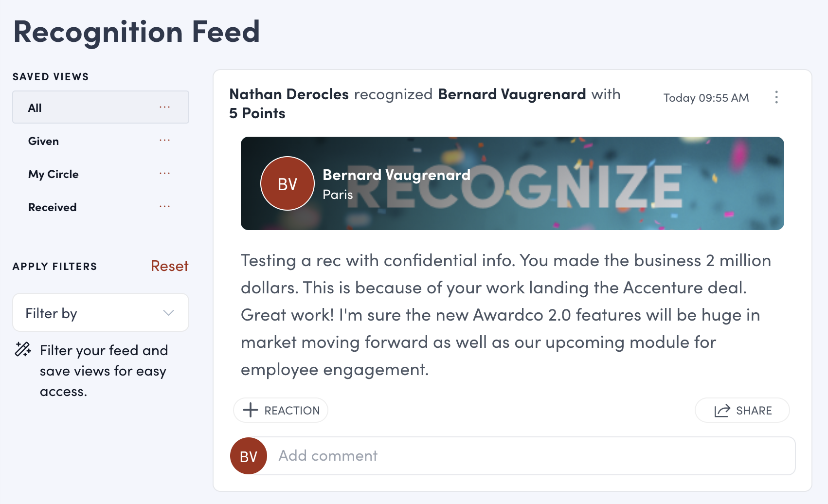Expand the Filter by dropdown
This screenshot has width=828, height=504.
click(100, 313)
